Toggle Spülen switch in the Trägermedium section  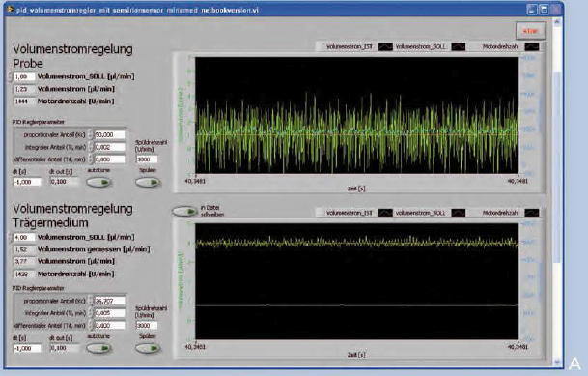(148, 348)
